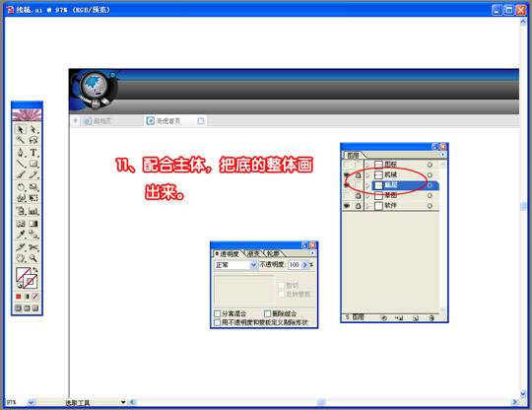Open the zoom level dropdown at bottom-left
Screen dimensions: 532x410
tap(31, 402)
